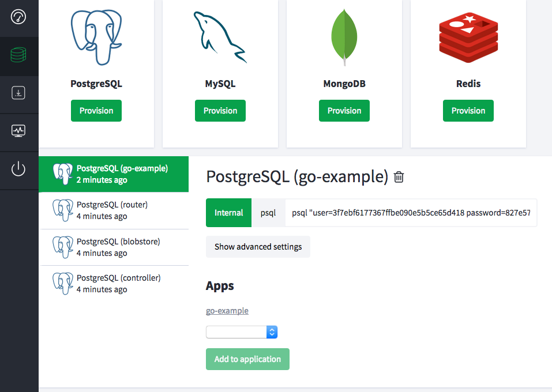Image resolution: width=552 pixels, height=392 pixels.
Task: Click elephant icon of PostgreSQL (controller) row
Action: 63,284
